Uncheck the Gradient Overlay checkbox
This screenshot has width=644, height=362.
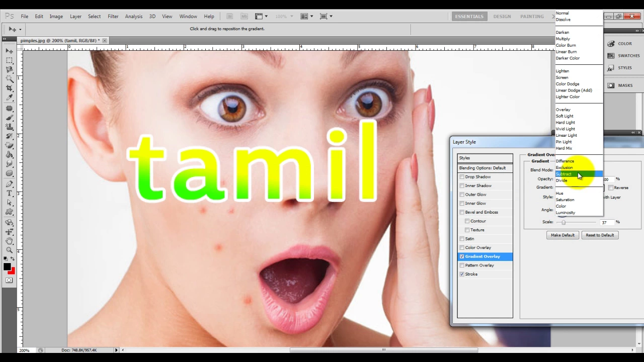click(x=462, y=256)
